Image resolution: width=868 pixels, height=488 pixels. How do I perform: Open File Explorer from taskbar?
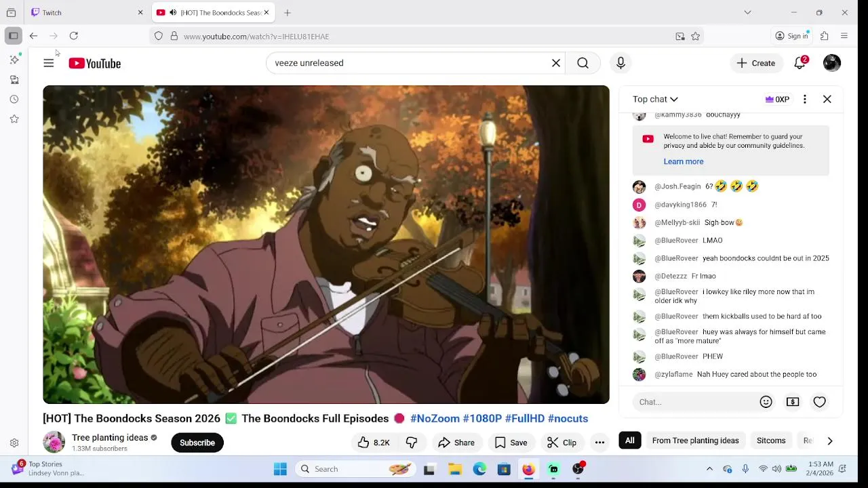[455, 469]
